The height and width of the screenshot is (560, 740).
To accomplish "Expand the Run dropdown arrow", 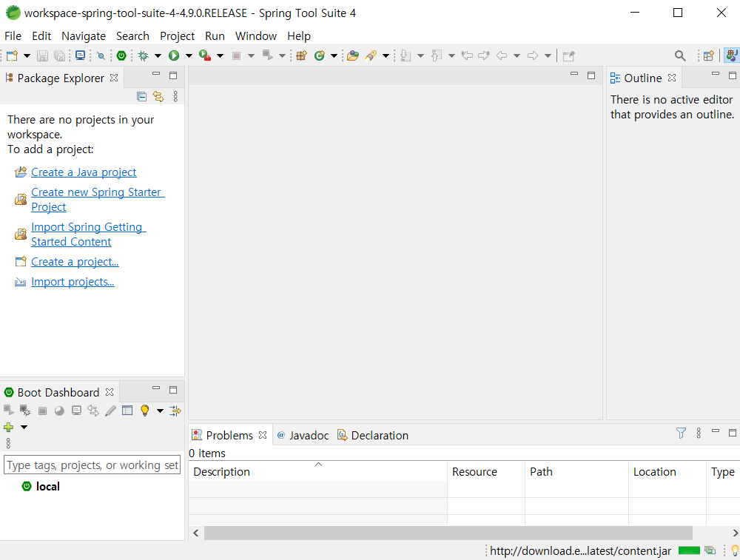I will pos(189,55).
